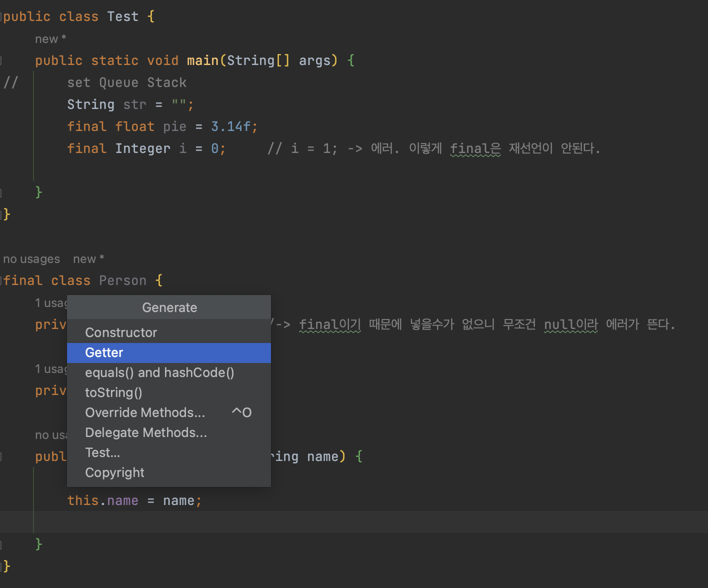Click the 'new *' author hint above main method
Screen dimensions: 708x588
click(50, 39)
